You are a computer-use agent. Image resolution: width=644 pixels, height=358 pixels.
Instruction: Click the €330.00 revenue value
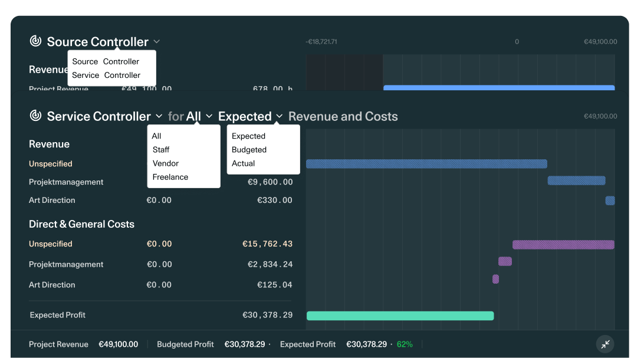[274, 201]
